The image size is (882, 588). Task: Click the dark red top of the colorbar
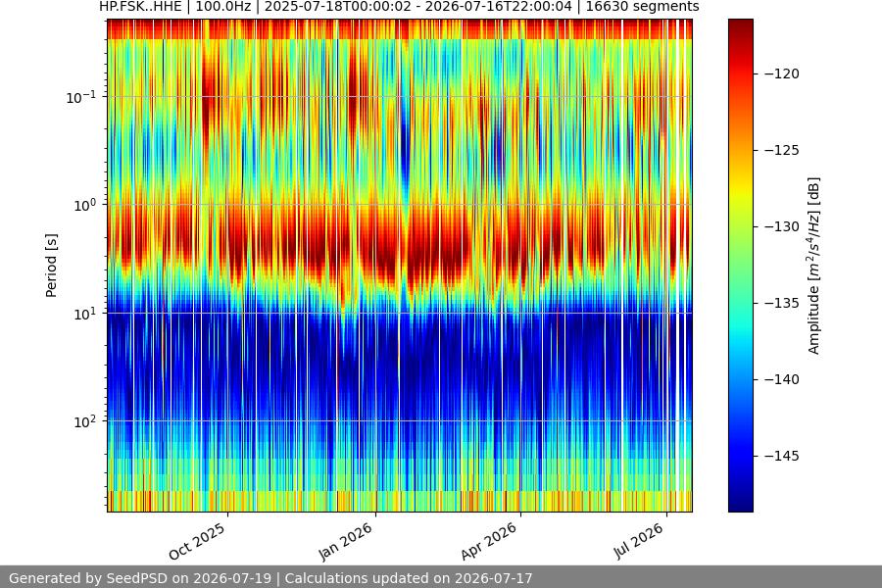point(740,27)
